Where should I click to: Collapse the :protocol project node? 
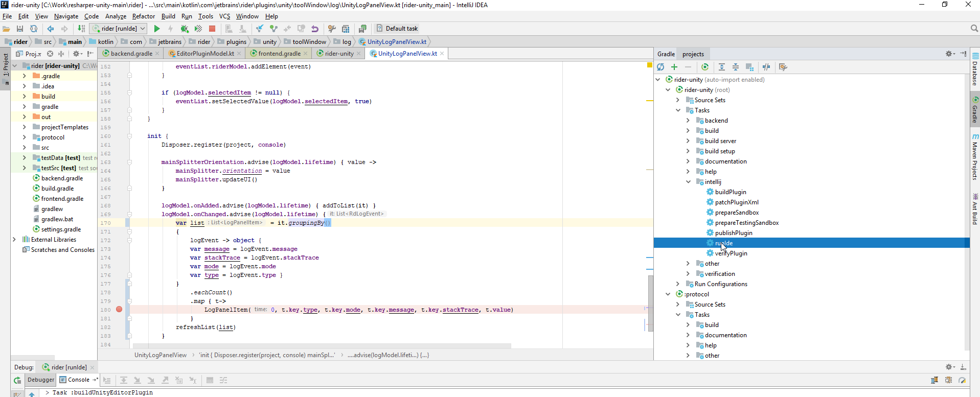point(668,294)
